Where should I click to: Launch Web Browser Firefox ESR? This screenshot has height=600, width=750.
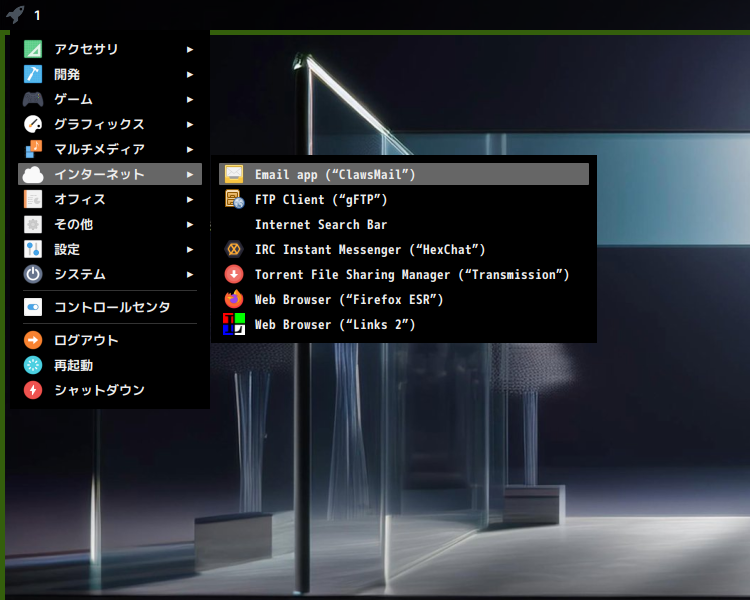point(404,299)
